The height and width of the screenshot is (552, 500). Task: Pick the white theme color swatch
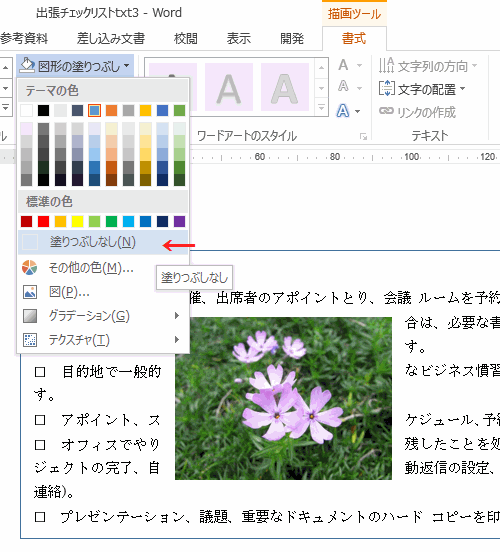click(26, 111)
